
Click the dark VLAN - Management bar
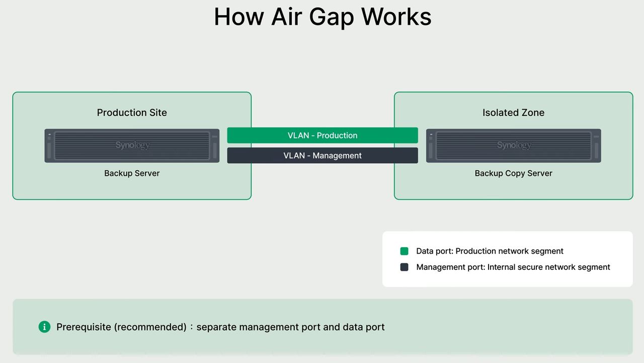click(x=323, y=156)
